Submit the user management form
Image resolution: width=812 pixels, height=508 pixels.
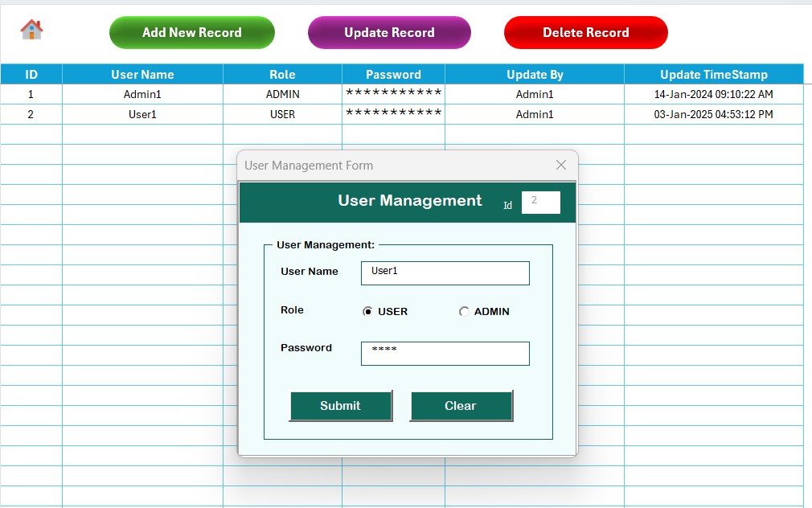pyautogui.click(x=340, y=406)
